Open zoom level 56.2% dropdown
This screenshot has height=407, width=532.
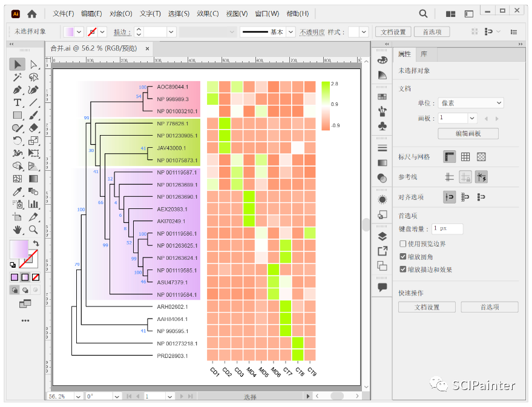click(78, 397)
